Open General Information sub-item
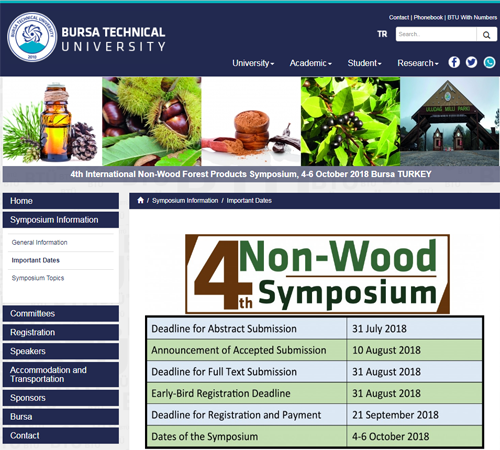This screenshot has height=450, width=500. point(39,242)
